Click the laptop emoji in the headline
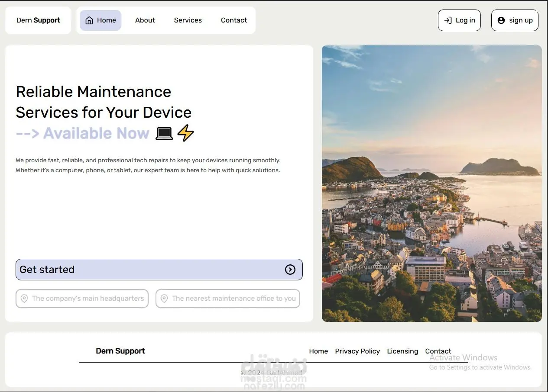Screen dimensions: 548x392 click(164, 133)
